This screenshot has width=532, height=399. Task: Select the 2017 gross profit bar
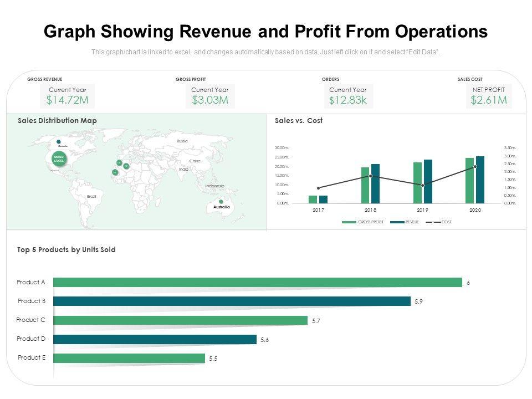click(x=313, y=199)
